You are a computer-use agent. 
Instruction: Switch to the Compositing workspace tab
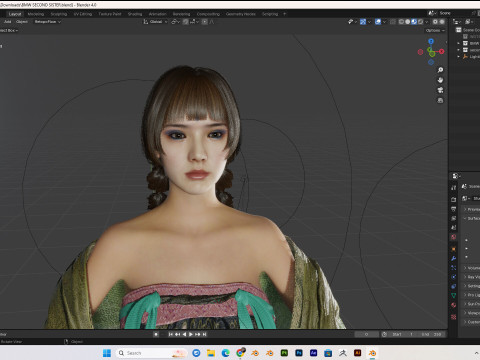pyautogui.click(x=208, y=14)
